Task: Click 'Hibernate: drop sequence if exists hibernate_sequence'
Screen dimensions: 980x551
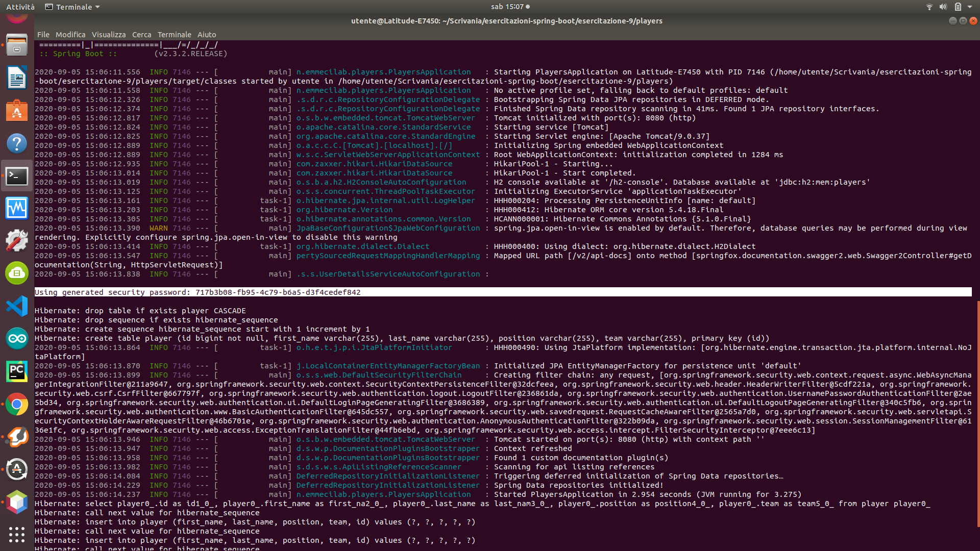Action: tap(156, 320)
